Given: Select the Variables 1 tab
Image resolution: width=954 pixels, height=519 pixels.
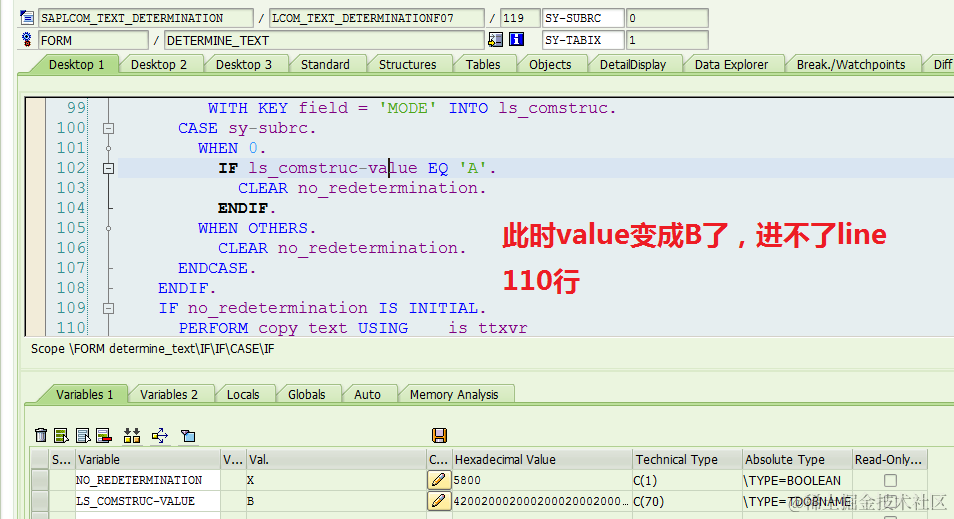Looking at the screenshot, I should pyautogui.click(x=84, y=394).
